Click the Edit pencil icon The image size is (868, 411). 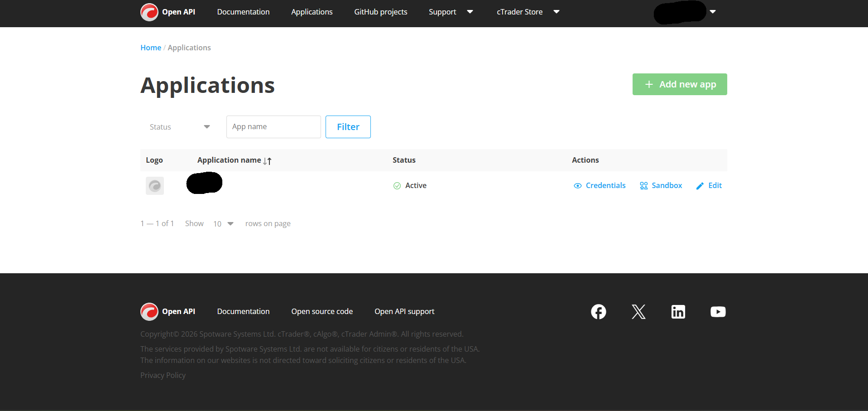tap(700, 185)
